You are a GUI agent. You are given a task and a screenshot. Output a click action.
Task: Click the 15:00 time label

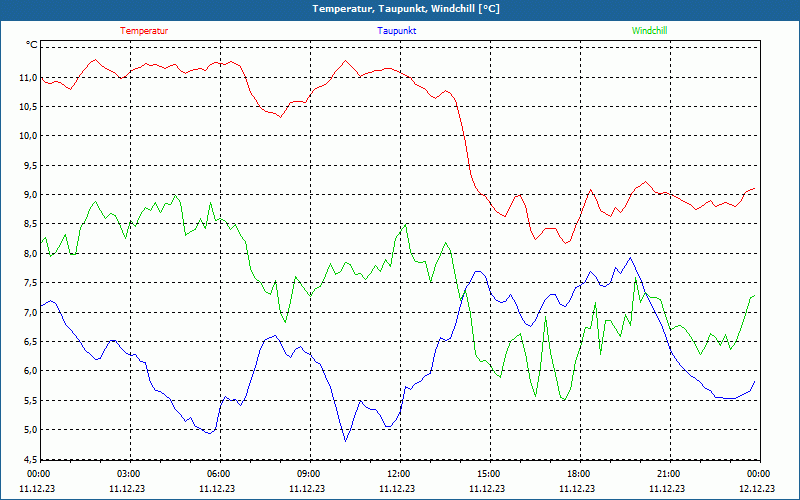click(487, 474)
